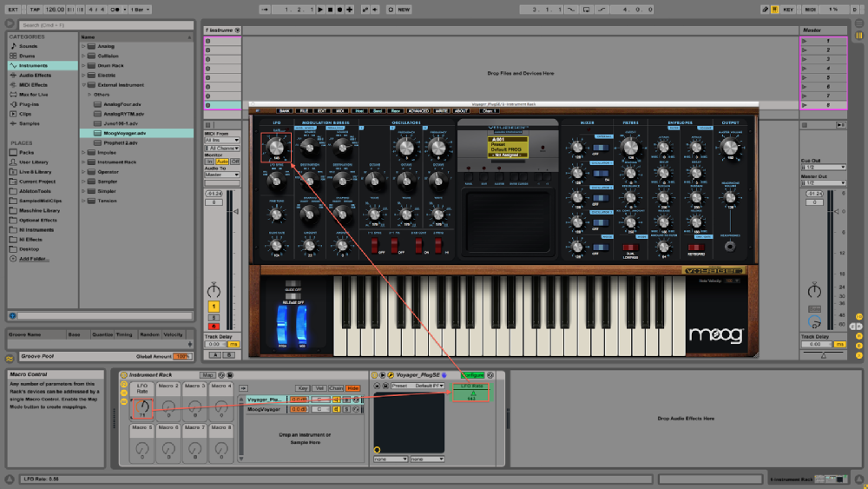The height and width of the screenshot is (489, 868).
Task: Click the Stop button in the transport
Action: (330, 10)
